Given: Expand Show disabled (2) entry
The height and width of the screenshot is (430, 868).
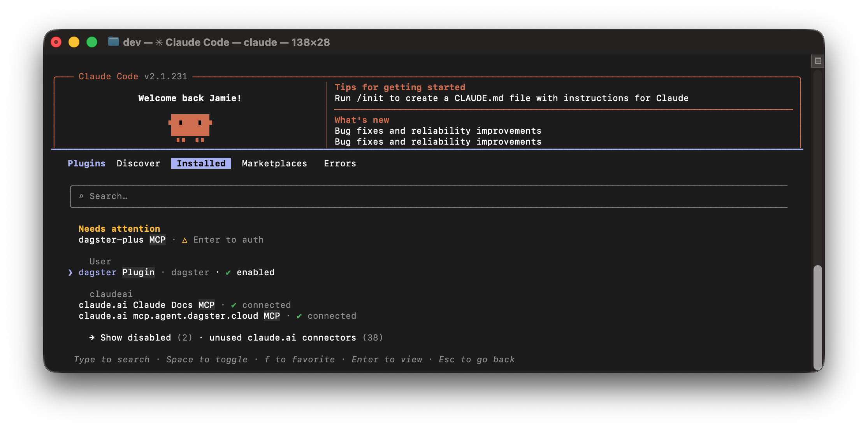Looking at the screenshot, I should [146, 337].
